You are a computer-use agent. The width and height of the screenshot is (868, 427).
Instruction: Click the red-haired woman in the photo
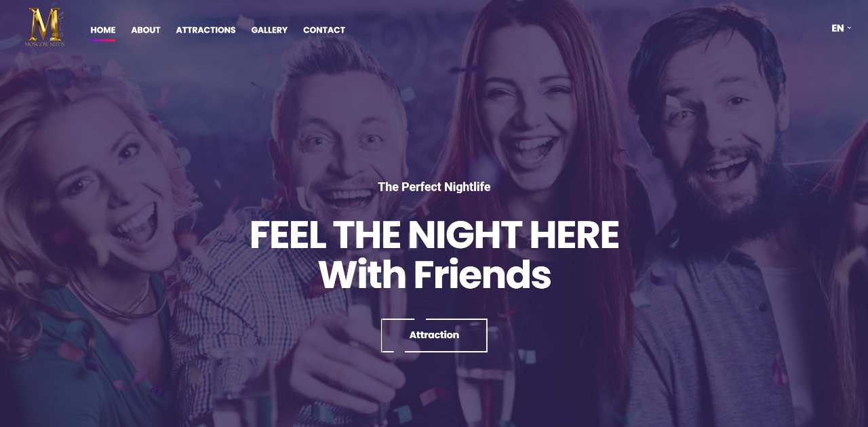(529, 169)
